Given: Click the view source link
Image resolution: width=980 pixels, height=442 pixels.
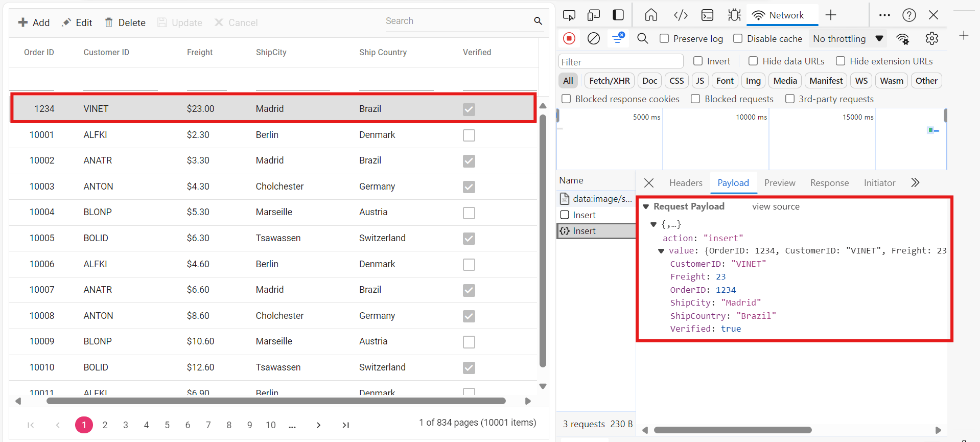Looking at the screenshot, I should pos(775,206).
